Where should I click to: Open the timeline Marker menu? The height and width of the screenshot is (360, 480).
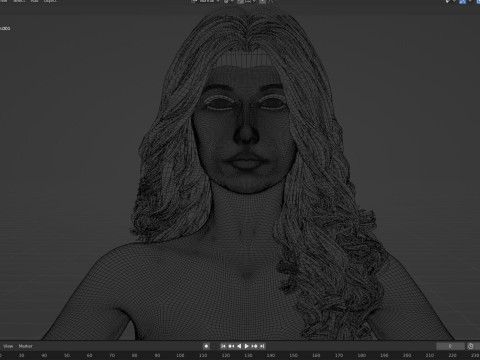[x=26, y=346]
